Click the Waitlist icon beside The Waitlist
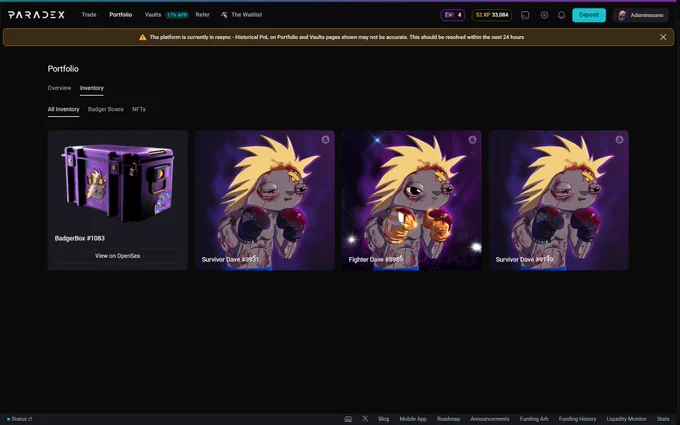Screen dimensions: 680x425 click(x=224, y=15)
